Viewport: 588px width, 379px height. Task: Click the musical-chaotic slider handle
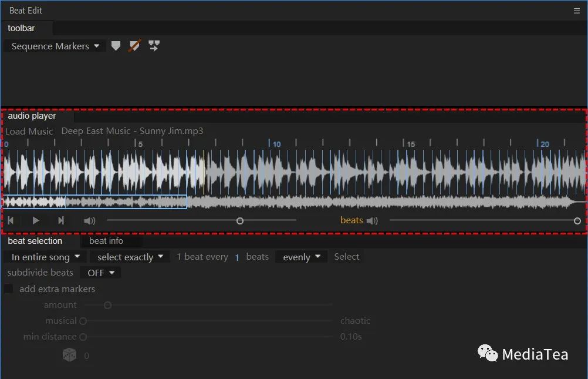[x=83, y=321]
